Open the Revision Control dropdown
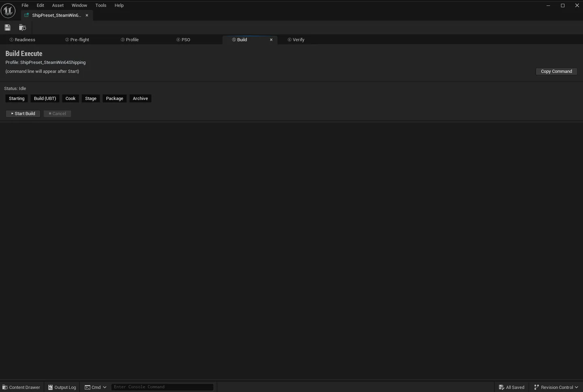583x392 pixels. tap(556, 387)
